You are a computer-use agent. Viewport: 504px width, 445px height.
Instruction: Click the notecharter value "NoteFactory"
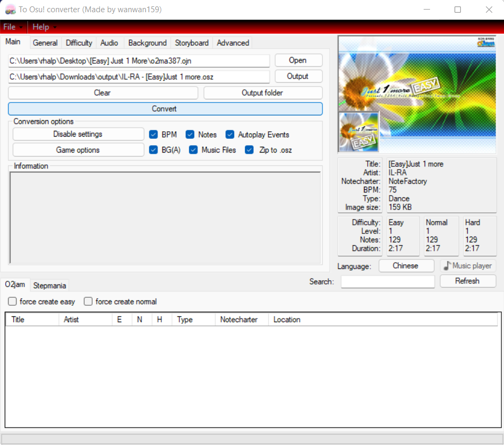click(408, 181)
